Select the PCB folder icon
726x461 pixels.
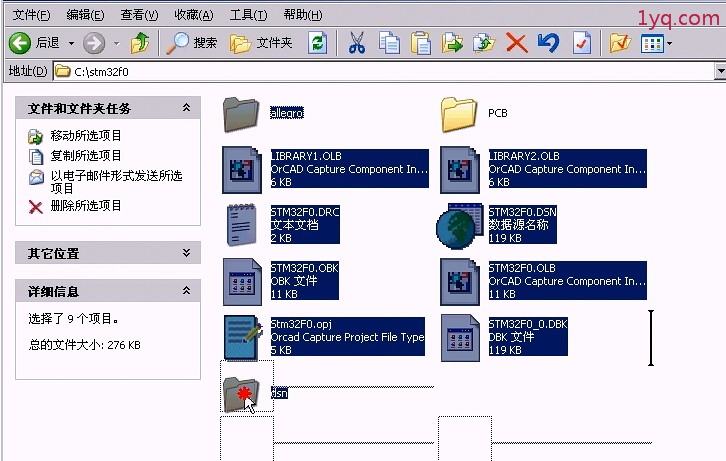tap(459, 114)
